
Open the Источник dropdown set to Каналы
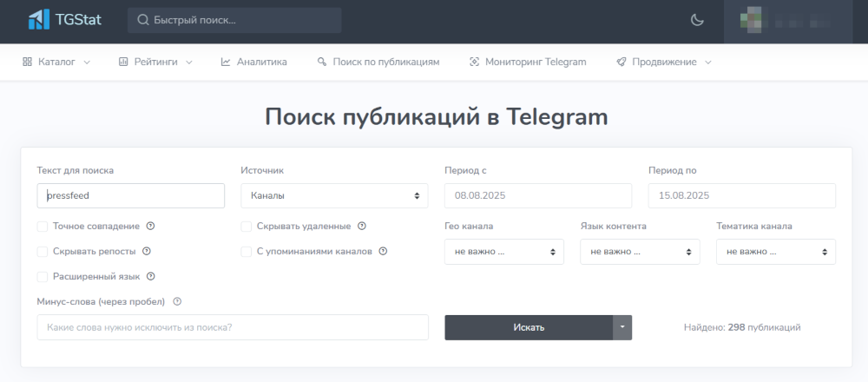(334, 196)
